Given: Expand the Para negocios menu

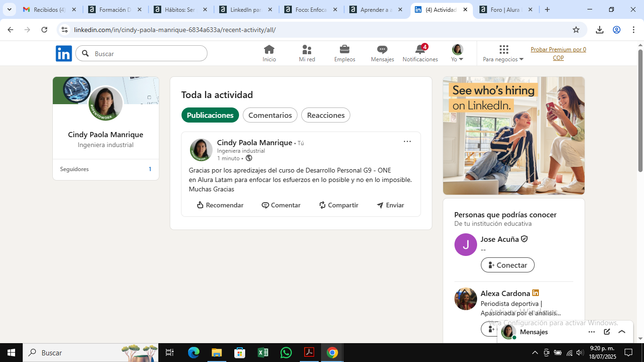Looking at the screenshot, I should pos(504,53).
